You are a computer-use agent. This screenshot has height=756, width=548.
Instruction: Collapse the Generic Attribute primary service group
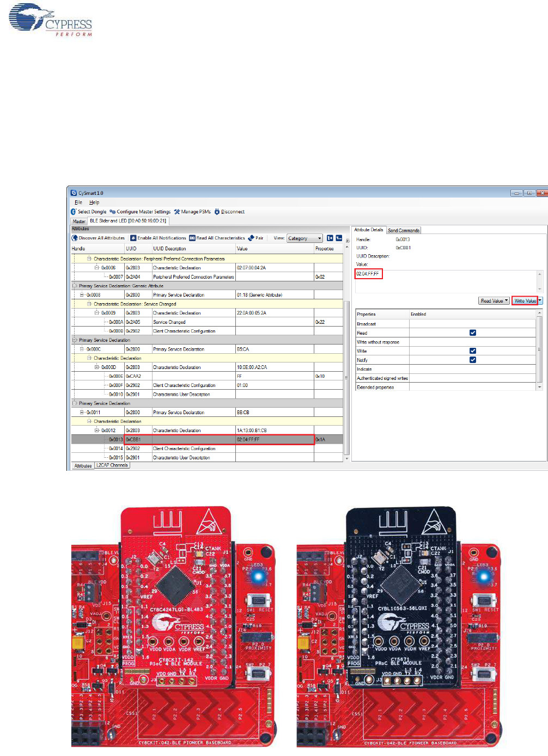(75, 286)
